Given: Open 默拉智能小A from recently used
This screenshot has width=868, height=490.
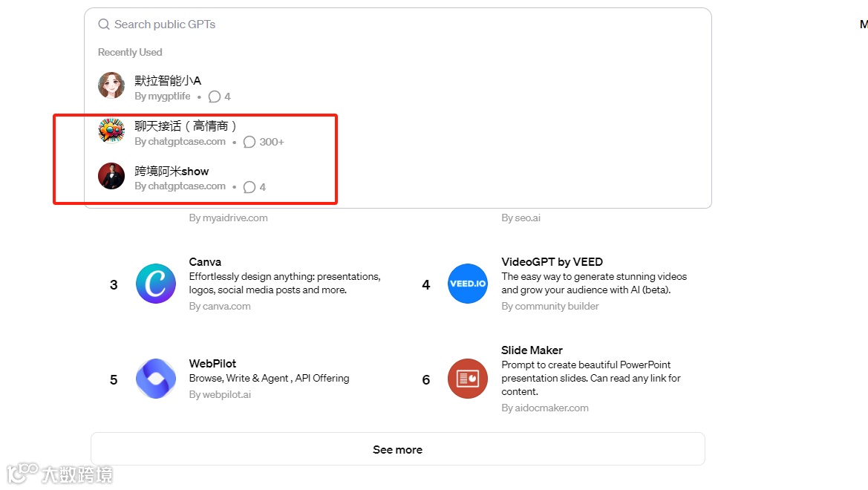Looking at the screenshot, I should coord(168,80).
